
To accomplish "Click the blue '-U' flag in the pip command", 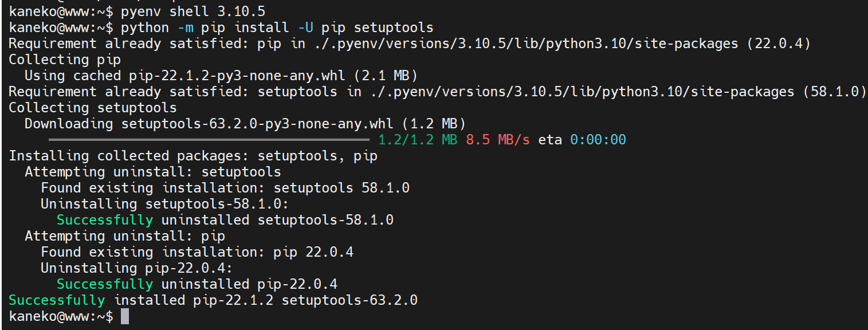I will tap(305, 27).
